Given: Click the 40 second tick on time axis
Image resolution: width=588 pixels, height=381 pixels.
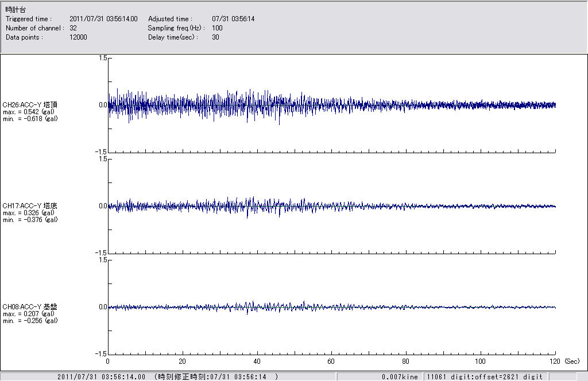Looking at the screenshot, I should click(257, 362).
